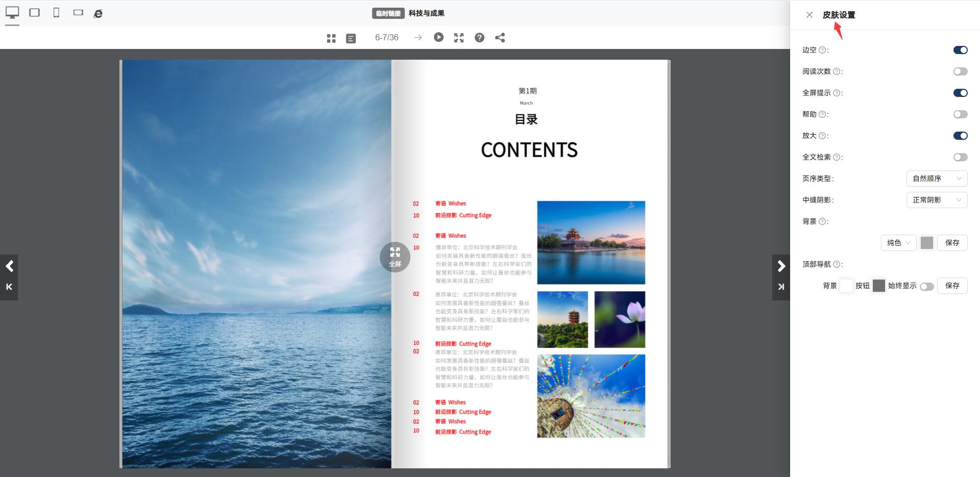
Task: Turn on 始终显示 always-show switch
Action: (x=926, y=287)
